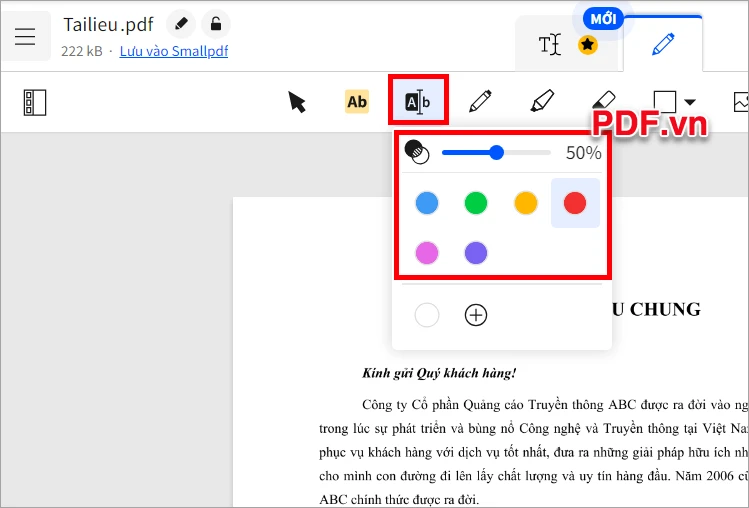The width and height of the screenshot is (749, 508).
Task: Choose the marker highlighter tool
Action: click(542, 101)
